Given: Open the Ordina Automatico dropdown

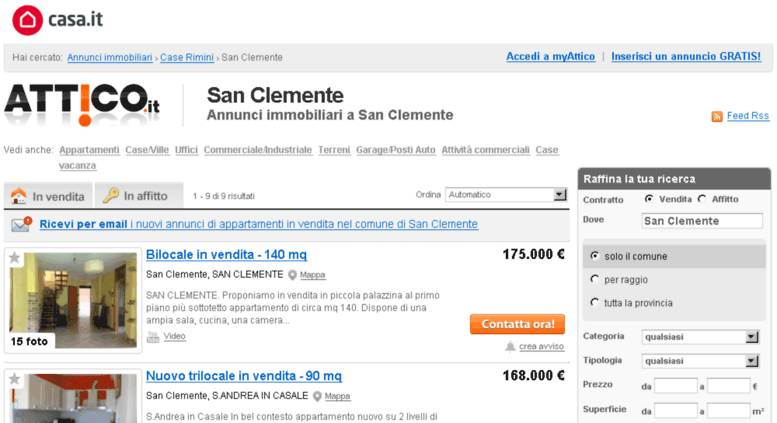Looking at the screenshot, I should 505,195.
